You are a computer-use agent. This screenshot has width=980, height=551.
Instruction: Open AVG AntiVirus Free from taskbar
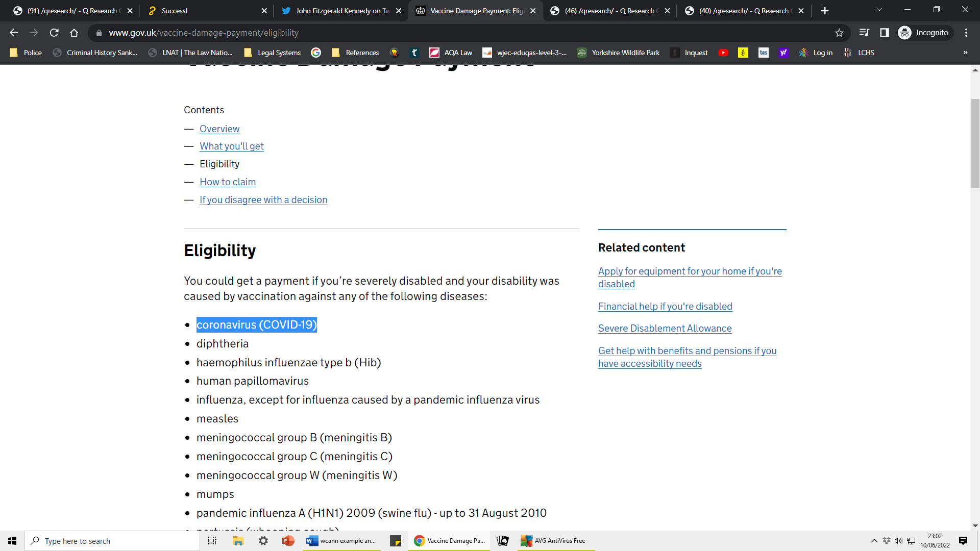click(555, 541)
